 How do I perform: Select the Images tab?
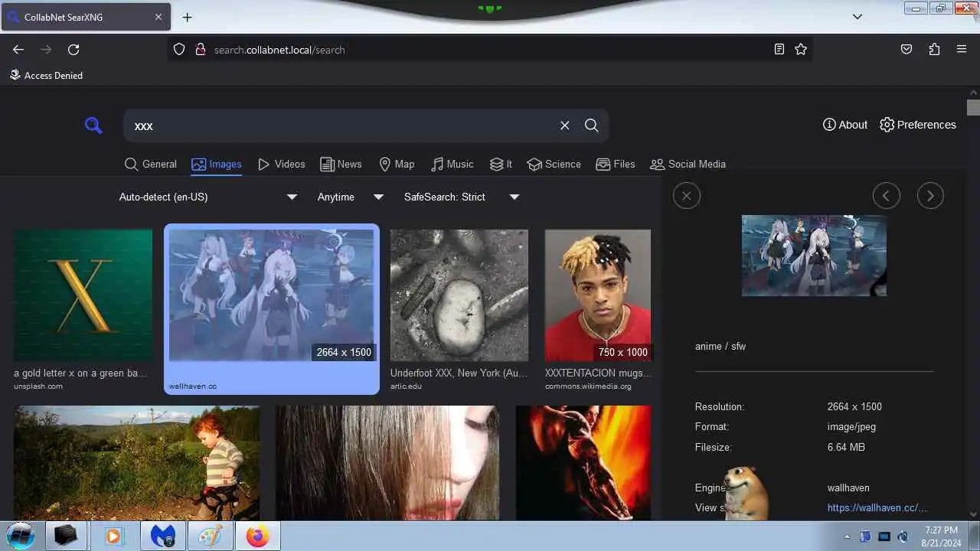tap(217, 164)
